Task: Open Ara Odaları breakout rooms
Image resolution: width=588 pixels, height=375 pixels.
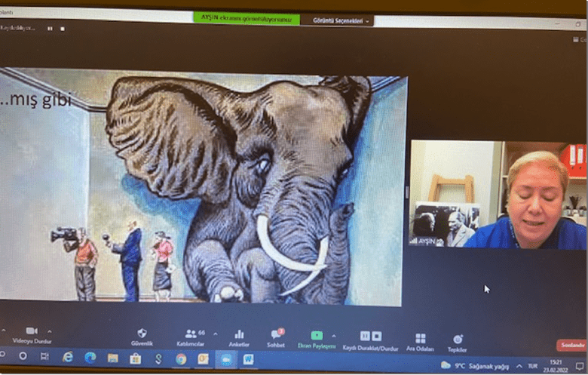Action: pyautogui.click(x=421, y=343)
